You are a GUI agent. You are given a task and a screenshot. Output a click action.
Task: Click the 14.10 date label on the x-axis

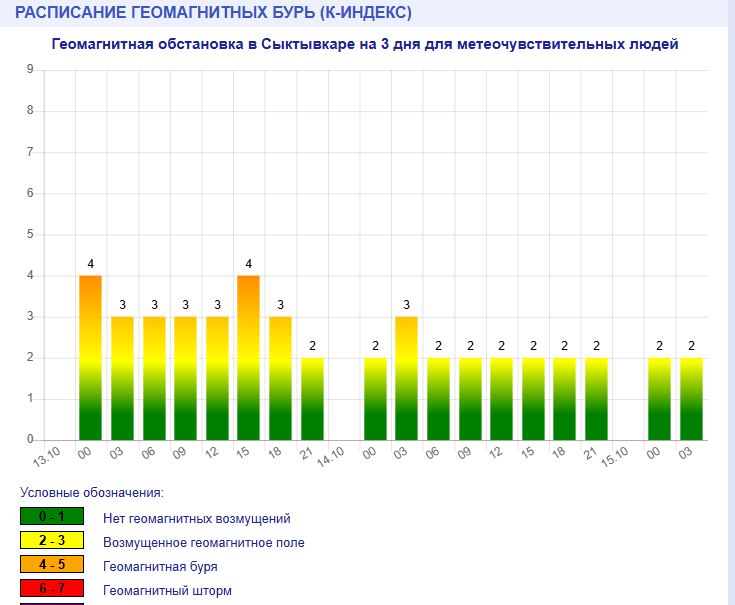(x=331, y=455)
